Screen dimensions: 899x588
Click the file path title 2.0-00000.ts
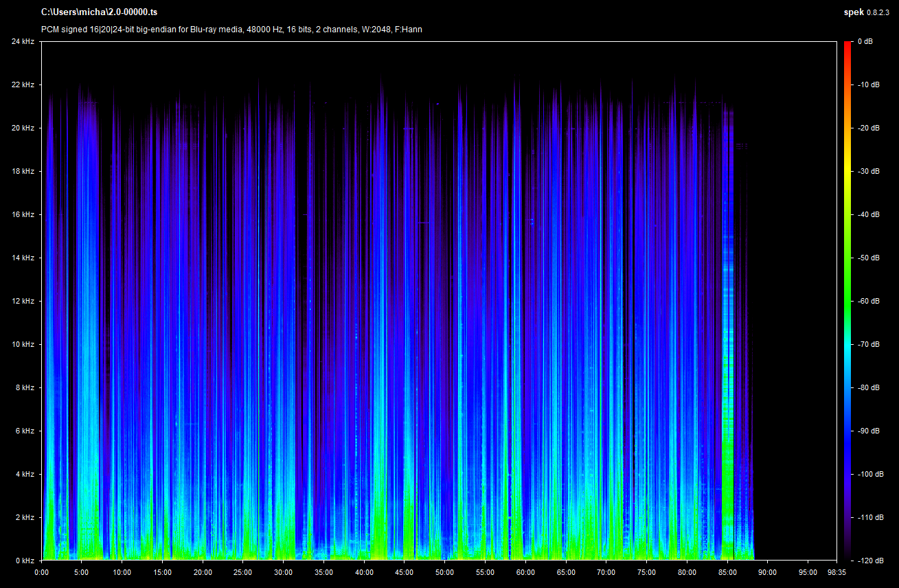99,12
